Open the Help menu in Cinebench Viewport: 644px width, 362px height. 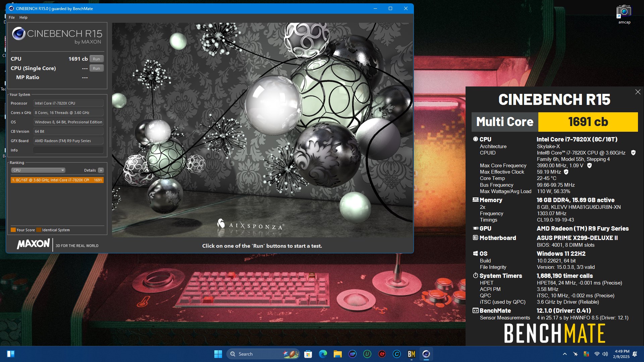click(x=23, y=17)
